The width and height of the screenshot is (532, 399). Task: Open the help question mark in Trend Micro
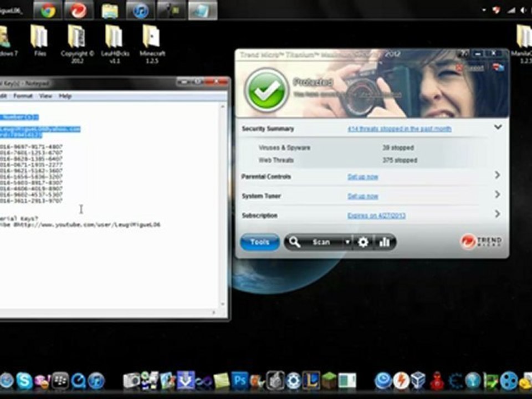click(x=463, y=54)
